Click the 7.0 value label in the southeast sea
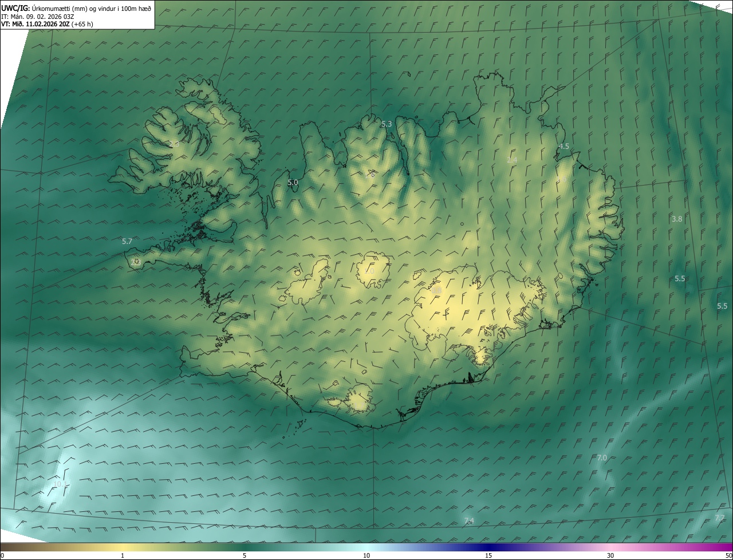 (602, 458)
